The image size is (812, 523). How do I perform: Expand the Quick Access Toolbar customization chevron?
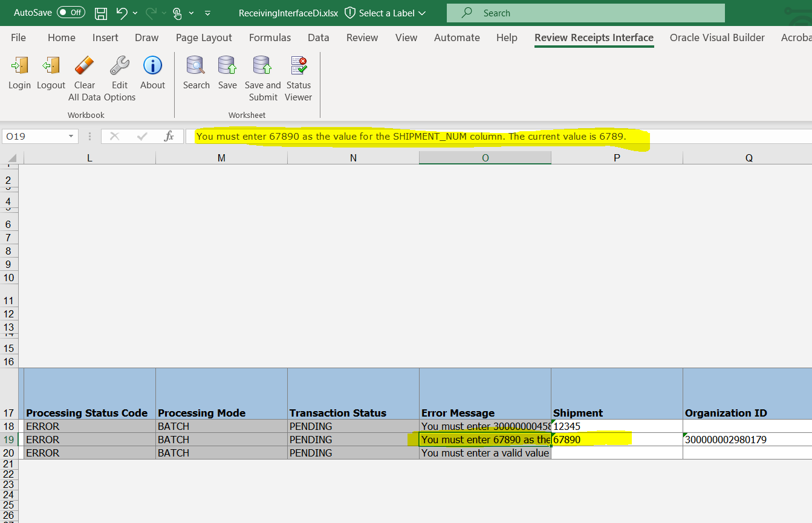coord(207,13)
